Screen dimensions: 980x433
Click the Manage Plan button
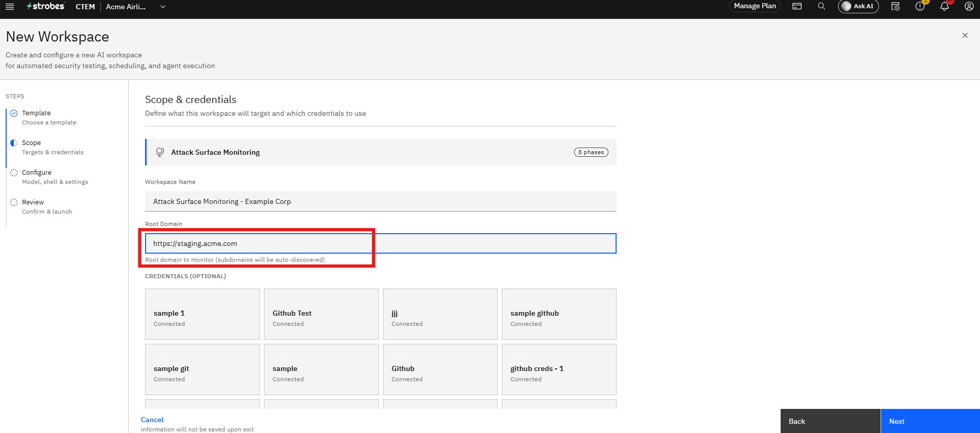[x=755, y=6]
